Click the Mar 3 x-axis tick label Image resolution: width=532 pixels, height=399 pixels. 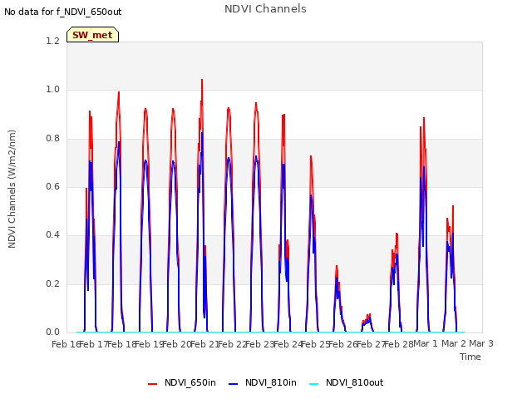[481, 343]
